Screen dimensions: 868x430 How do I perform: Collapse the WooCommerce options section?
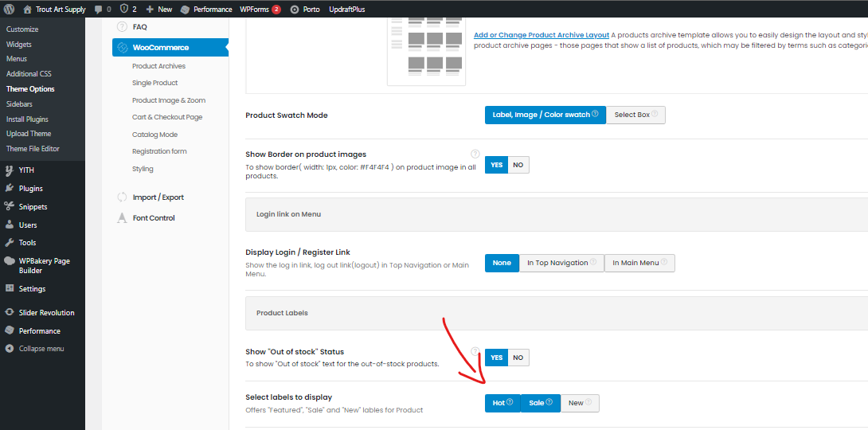[170, 48]
